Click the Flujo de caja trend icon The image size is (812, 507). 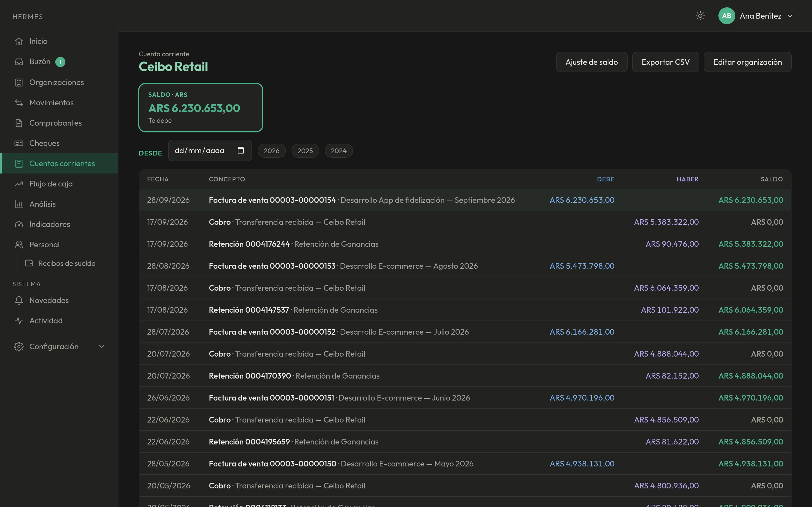point(19,184)
